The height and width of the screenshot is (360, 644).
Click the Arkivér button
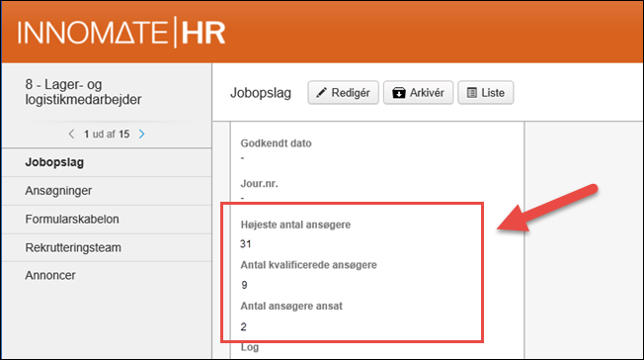pyautogui.click(x=418, y=93)
